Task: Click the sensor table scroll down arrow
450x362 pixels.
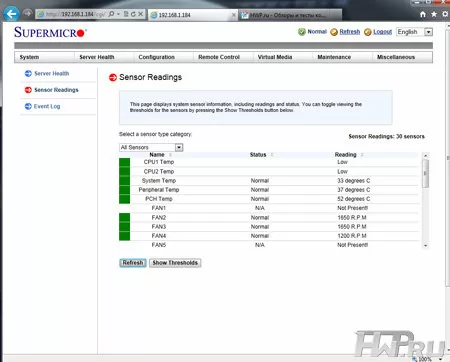Action: [425, 246]
